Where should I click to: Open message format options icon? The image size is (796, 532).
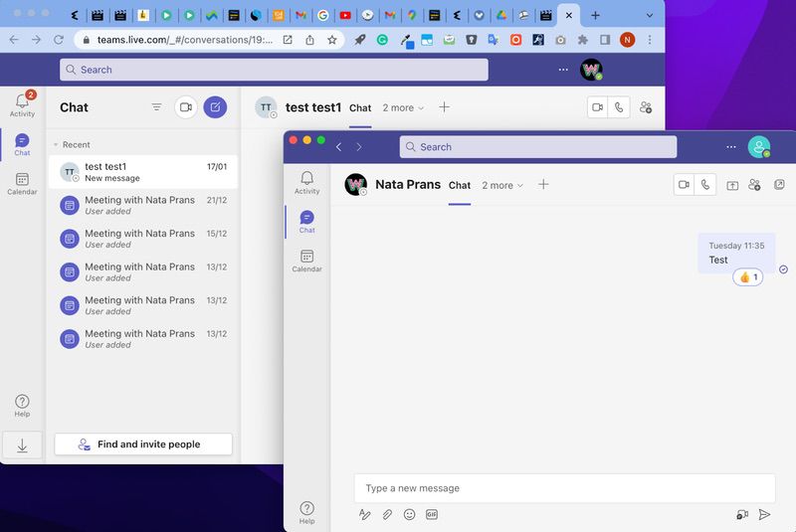point(364,514)
